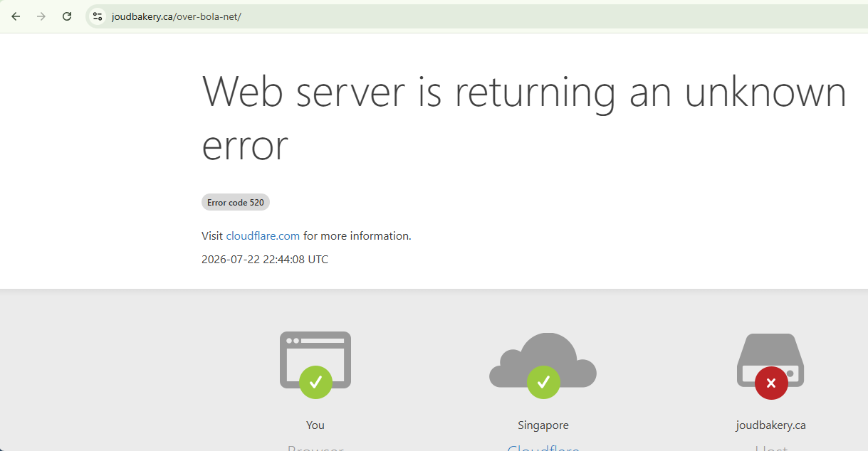Click the "You" label
This screenshot has height=451, width=868.
click(315, 425)
